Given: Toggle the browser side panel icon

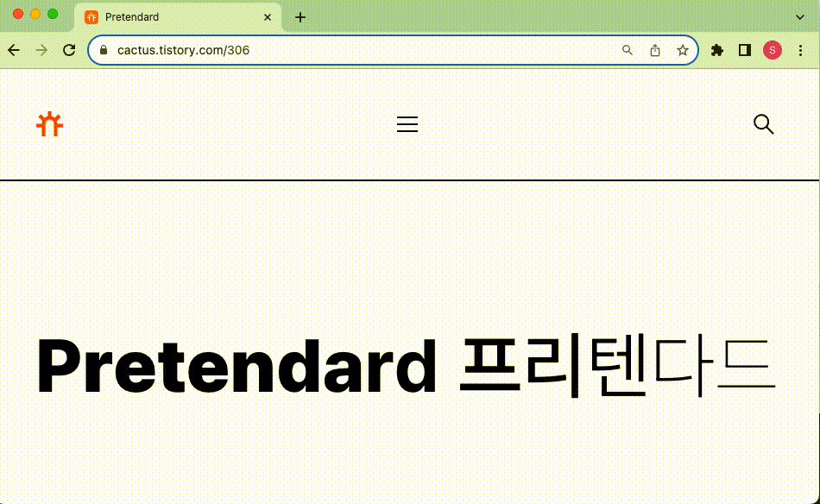Looking at the screenshot, I should [x=745, y=50].
